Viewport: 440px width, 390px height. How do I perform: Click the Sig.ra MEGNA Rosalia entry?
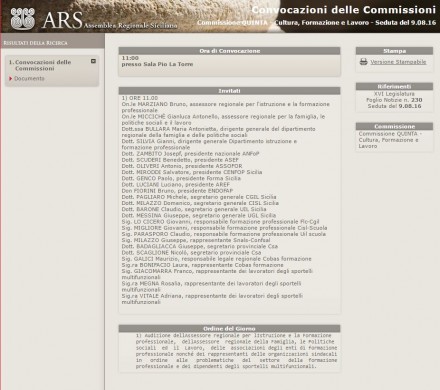pos(212,287)
